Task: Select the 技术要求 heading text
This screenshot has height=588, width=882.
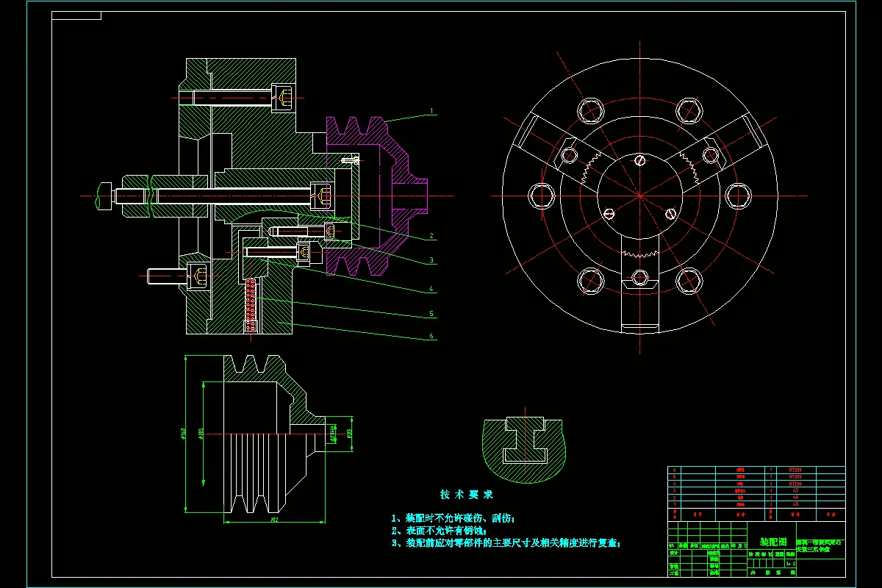Action: [467, 494]
